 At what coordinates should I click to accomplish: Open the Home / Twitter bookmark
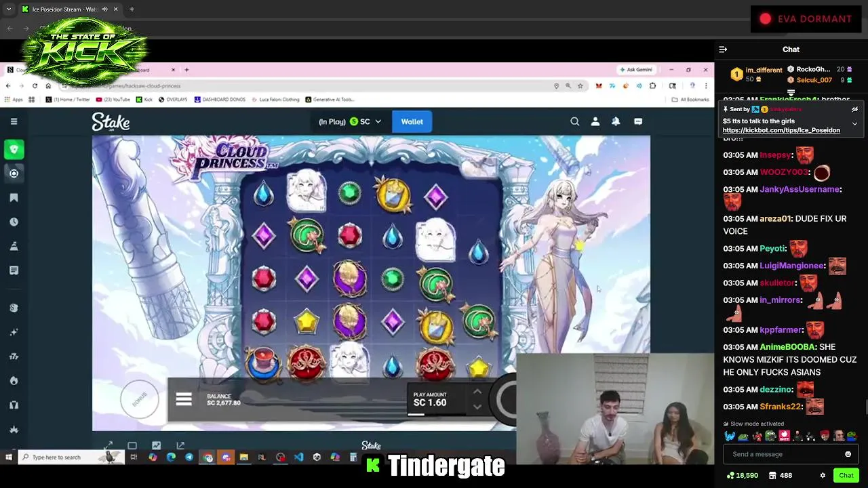68,99
